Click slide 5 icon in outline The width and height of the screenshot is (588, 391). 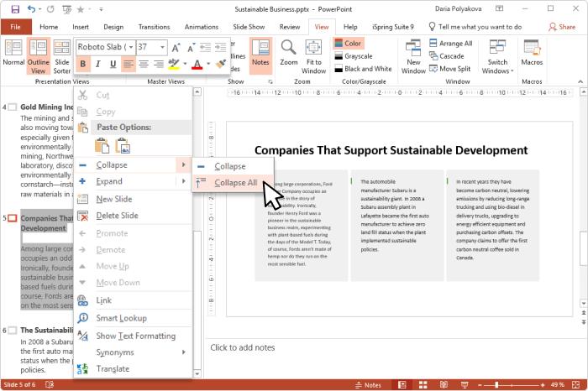tap(13, 218)
